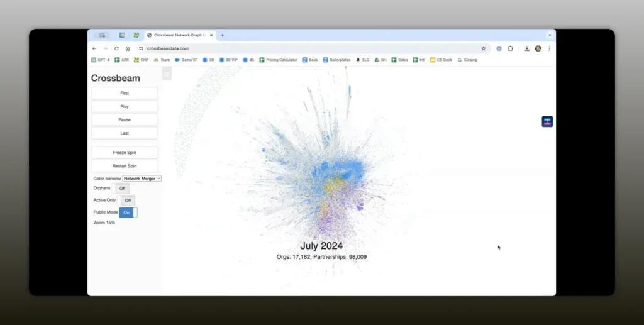Viewport: 644px width, 325px height.
Task: Open the downloads icon in the toolbar
Action: point(526,48)
